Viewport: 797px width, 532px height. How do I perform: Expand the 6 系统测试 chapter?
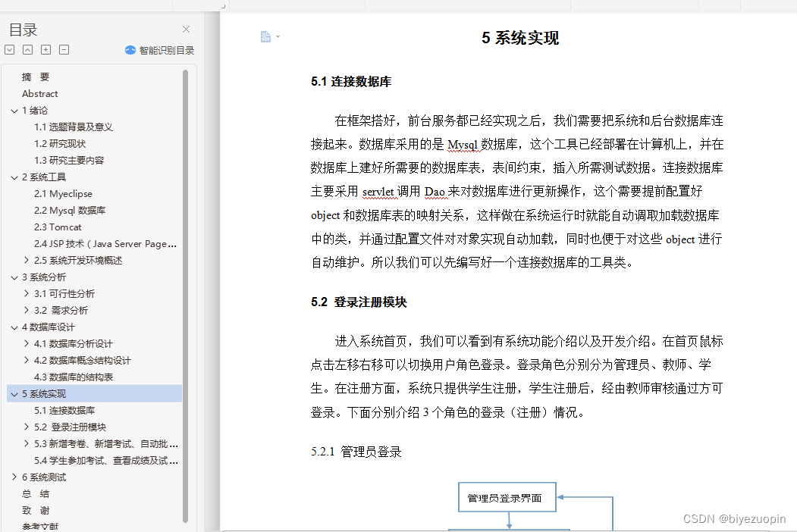point(14,477)
